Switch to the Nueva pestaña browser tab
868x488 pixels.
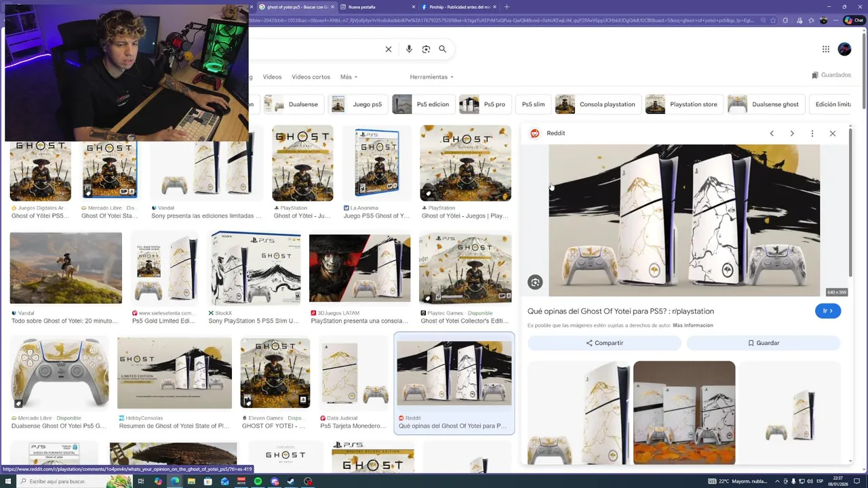pos(375,7)
